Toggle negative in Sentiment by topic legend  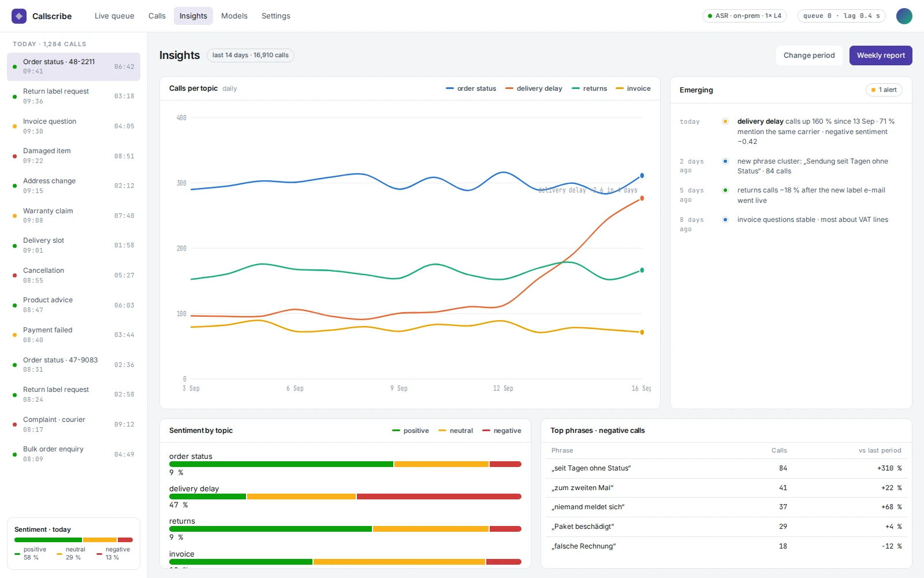coord(502,431)
